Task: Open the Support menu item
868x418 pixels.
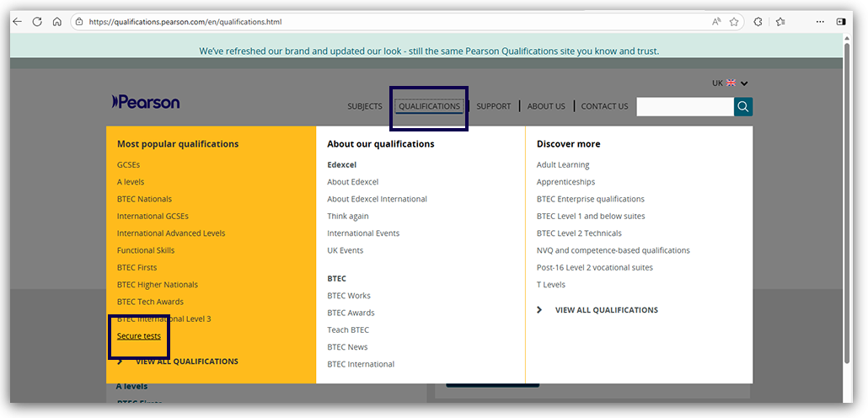Action: 493,106
